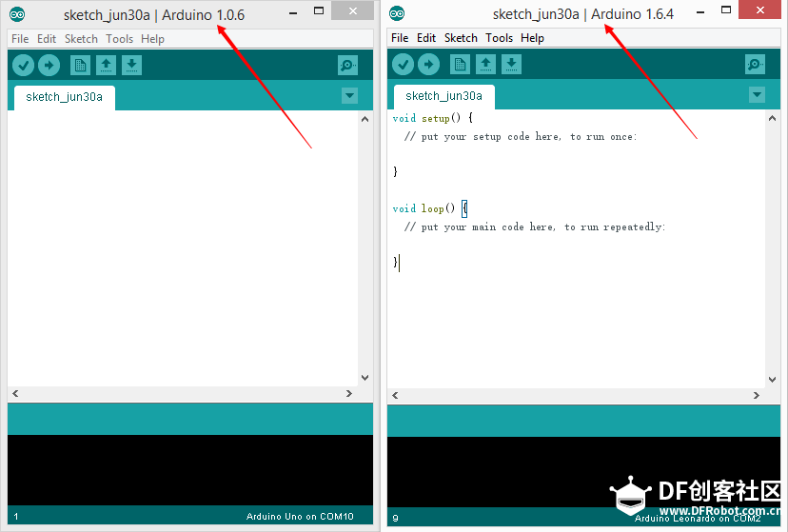This screenshot has width=788, height=532.
Task: Click line number 1 in Arduino 1.0.6 status bar
Action: pyautogui.click(x=16, y=517)
